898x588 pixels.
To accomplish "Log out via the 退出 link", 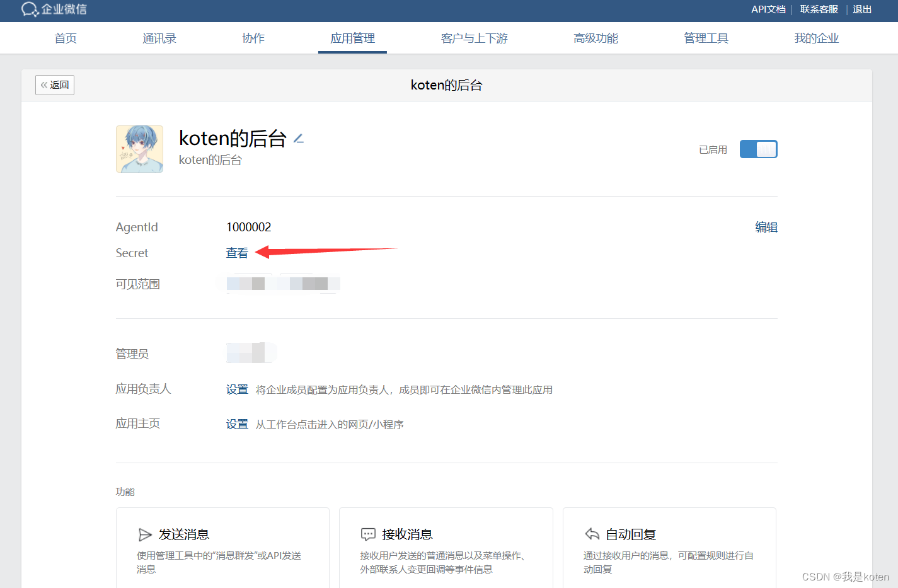I will pos(862,9).
